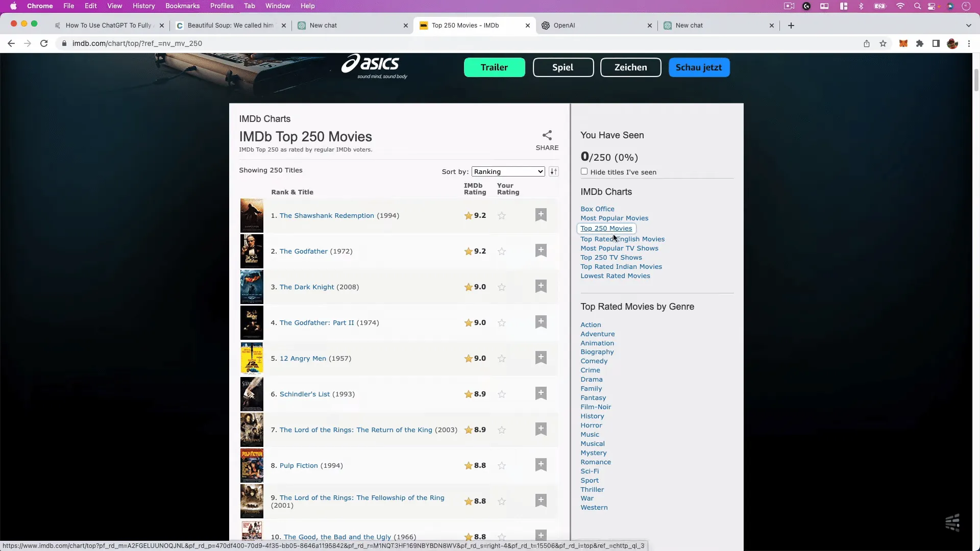Enable Hide titles I've seen checkbox

coord(584,171)
